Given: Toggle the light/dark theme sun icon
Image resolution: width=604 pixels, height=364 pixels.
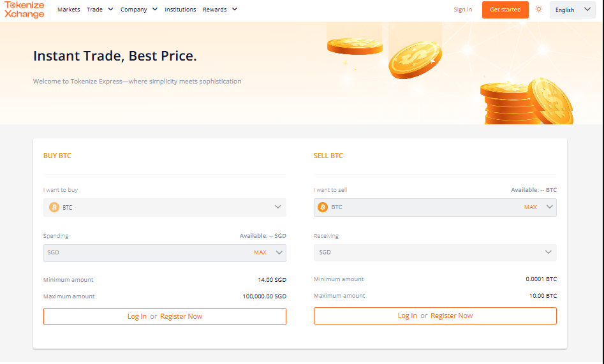Looking at the screenshot, I should tap(538, 10).
